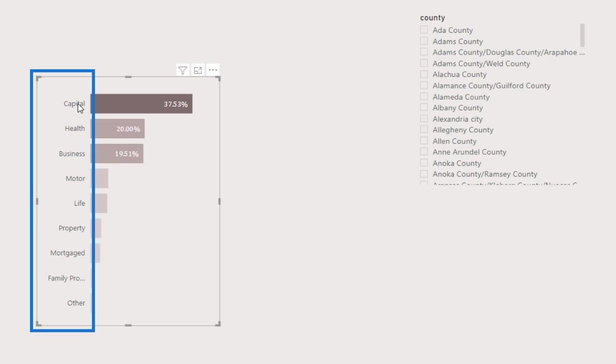Click the Motor axis label
The image size is (616, 364).
(75, 178)
